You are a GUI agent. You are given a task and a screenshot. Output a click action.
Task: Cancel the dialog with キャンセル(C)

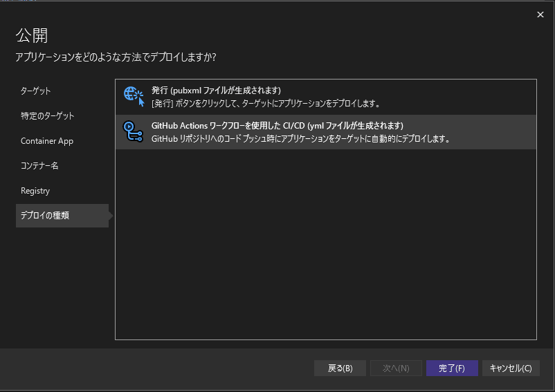511,368
